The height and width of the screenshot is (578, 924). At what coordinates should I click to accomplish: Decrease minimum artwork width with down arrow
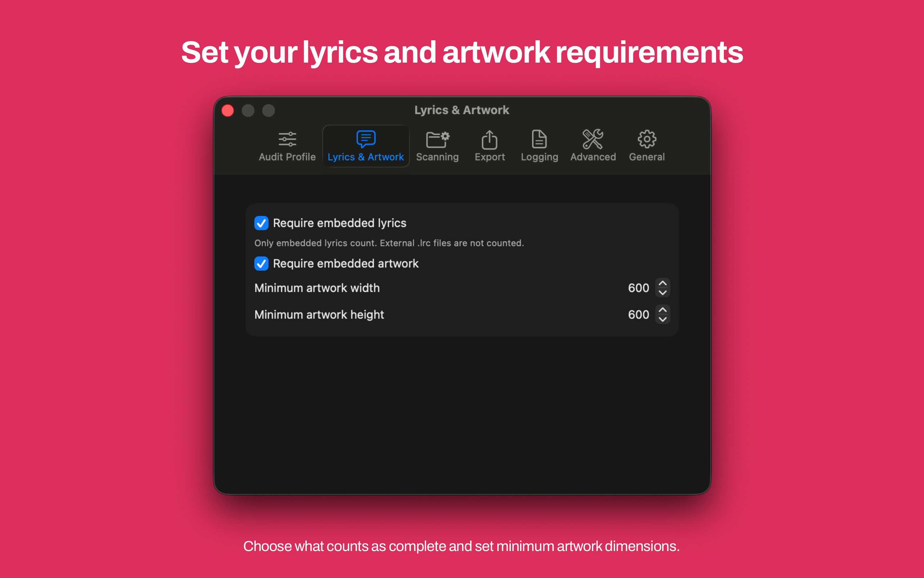click(x=663, y=293)
